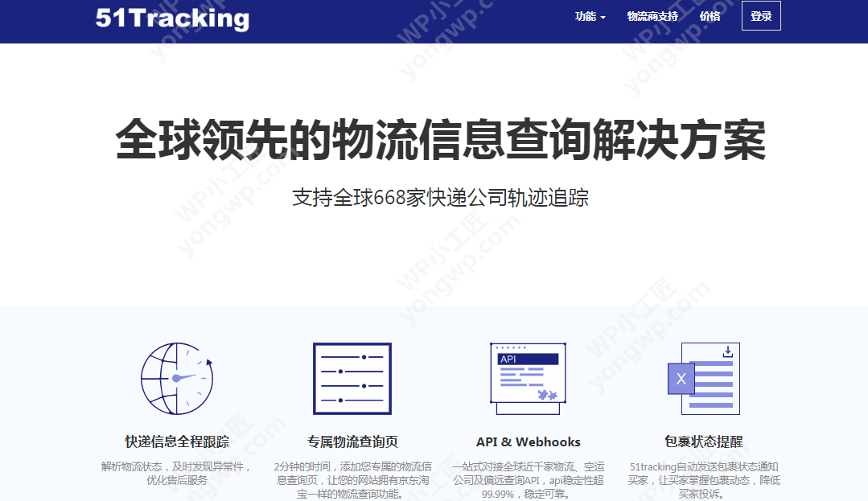The height and width of the screenshot is (501, 868).
Task: Click the globe and clock tracking icon
Action: 177,378
